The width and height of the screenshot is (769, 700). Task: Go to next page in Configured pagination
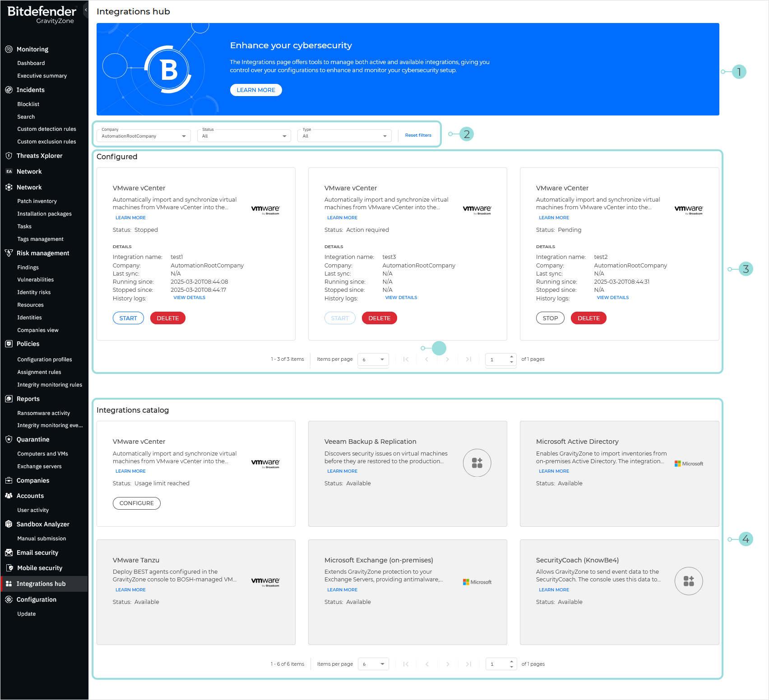point(447,359)
